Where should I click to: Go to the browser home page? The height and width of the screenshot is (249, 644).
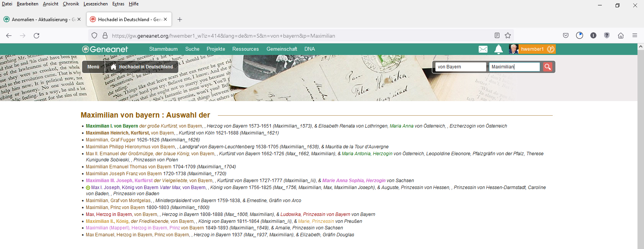coord(621,36)
